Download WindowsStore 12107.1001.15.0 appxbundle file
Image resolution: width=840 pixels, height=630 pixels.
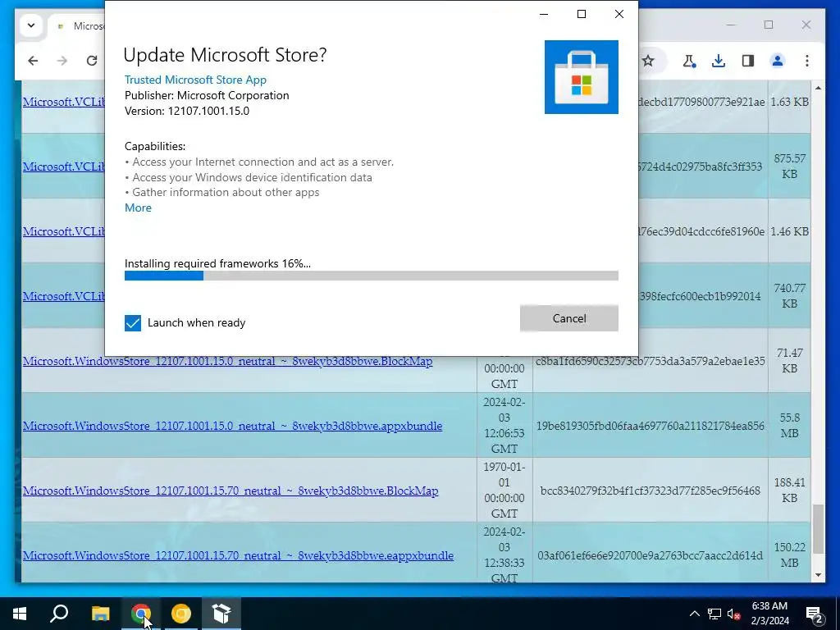[232, 426]
